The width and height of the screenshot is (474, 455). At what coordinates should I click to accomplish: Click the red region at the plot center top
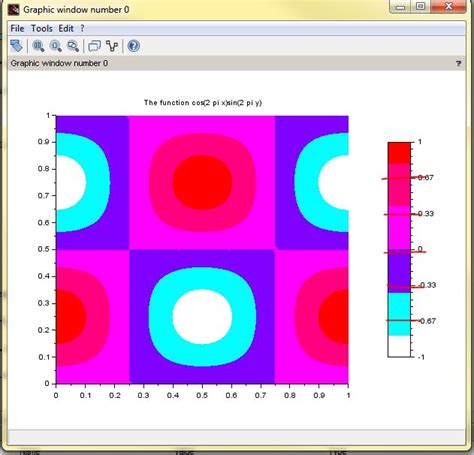tap(202, 182)
